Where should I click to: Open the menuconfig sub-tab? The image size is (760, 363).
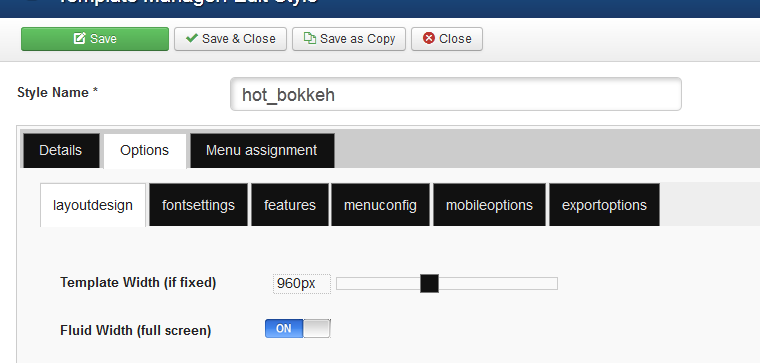pos(380,205)
